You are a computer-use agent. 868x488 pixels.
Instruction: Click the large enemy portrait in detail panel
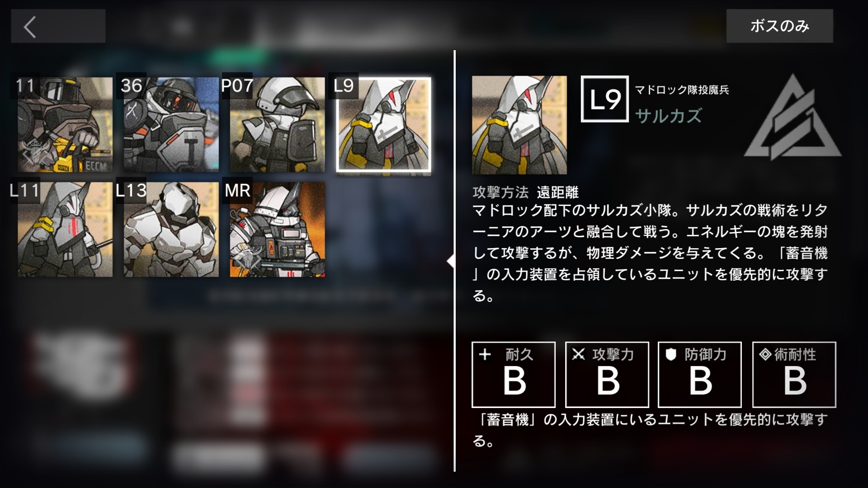pyautogui.click(x=519, y=125)
